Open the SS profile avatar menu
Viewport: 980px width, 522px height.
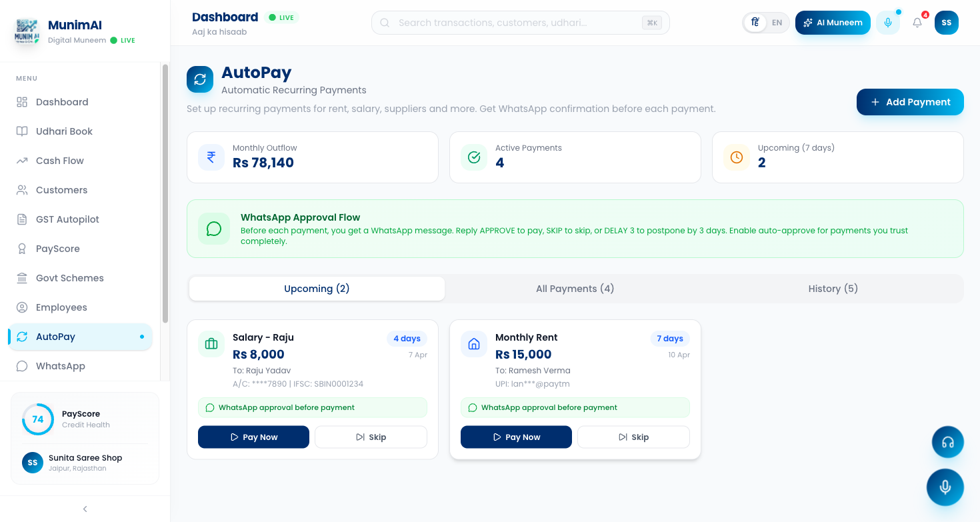946,22
